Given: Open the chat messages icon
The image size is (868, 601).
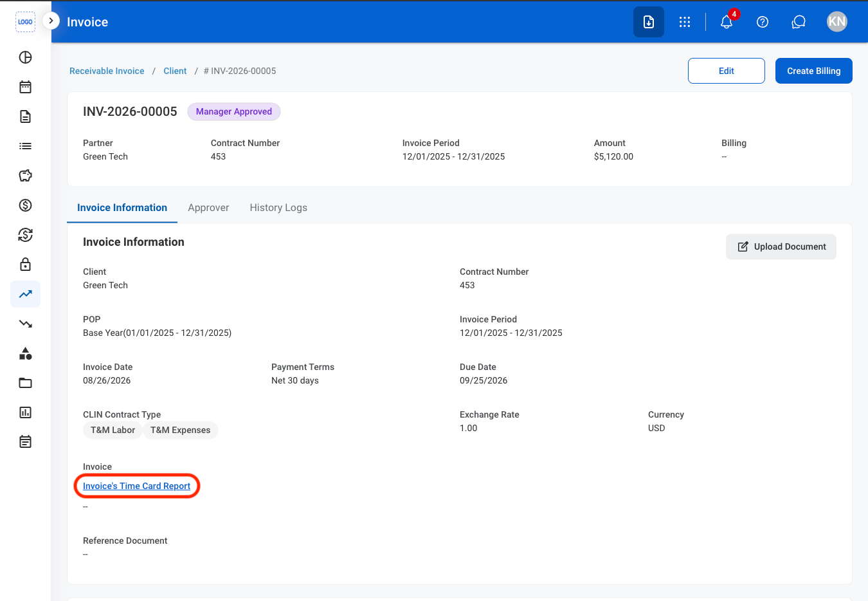Looking at the screenshot, I should coord(799,22).
